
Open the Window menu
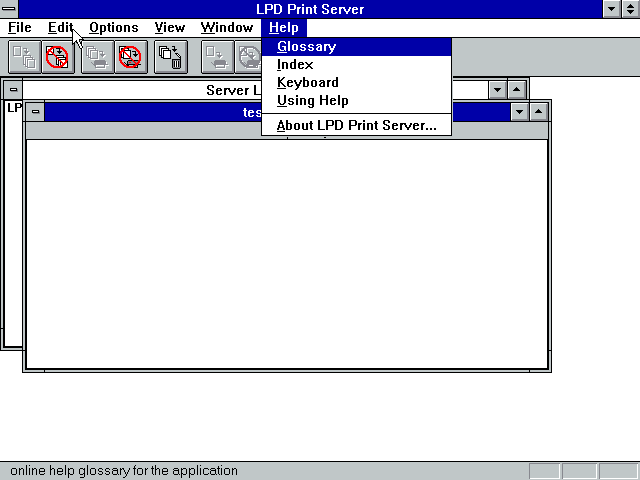click(227, 28)
